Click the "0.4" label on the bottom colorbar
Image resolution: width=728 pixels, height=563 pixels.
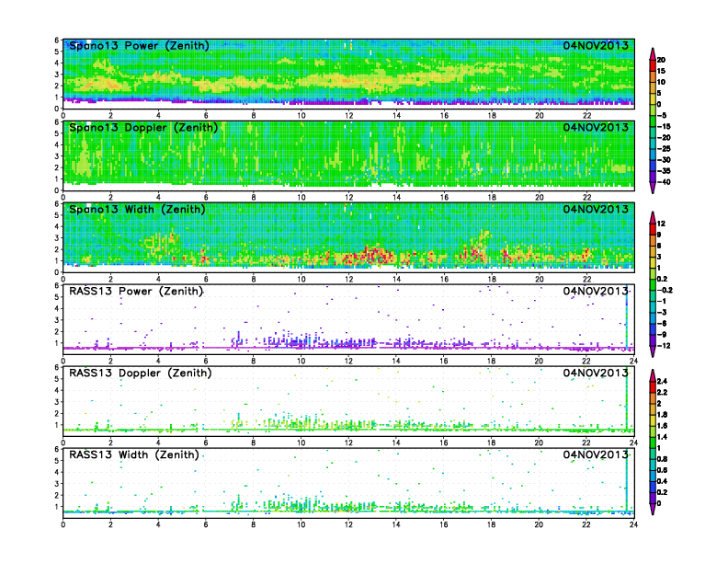662,481
